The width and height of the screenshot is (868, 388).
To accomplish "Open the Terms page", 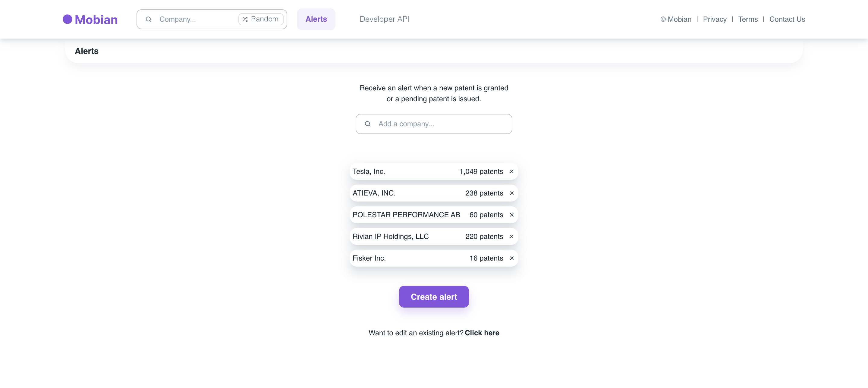I will (x=748, y=19).
